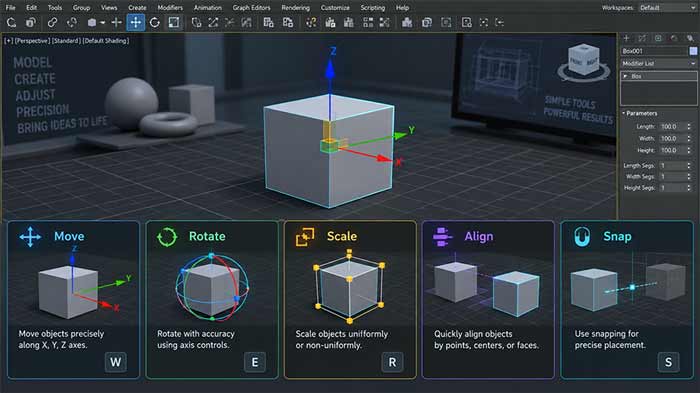Click the four-squares array icon in the toolbar
Viewport: 700px width, 393px height.
click(368, 22)
